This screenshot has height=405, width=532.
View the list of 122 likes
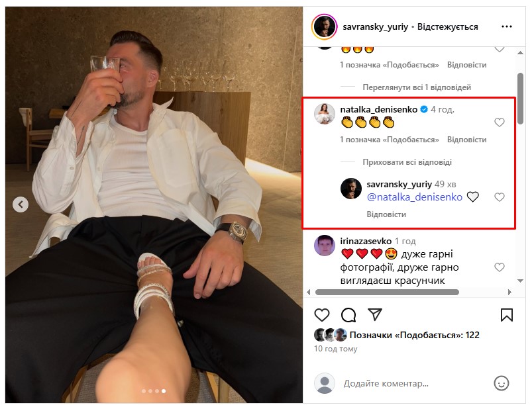414,336
